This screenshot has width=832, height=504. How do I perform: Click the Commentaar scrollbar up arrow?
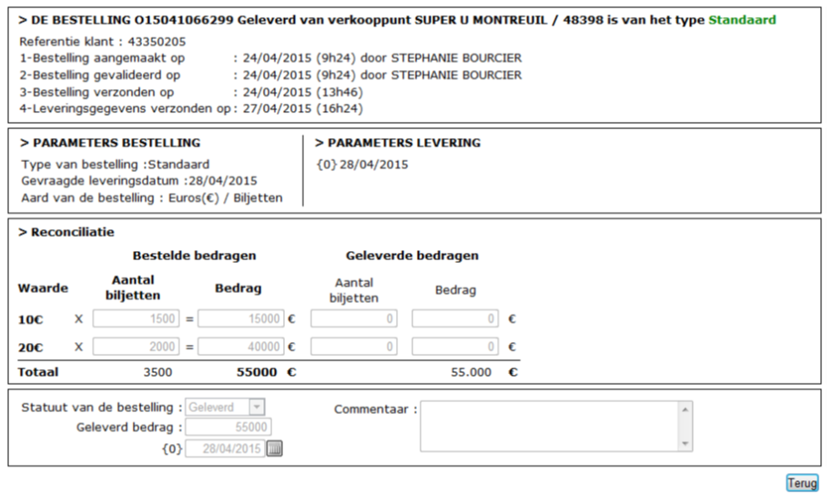[685, 409]
